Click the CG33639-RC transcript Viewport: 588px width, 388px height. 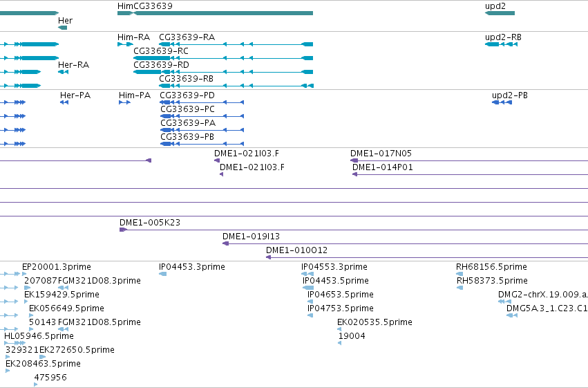223,58
